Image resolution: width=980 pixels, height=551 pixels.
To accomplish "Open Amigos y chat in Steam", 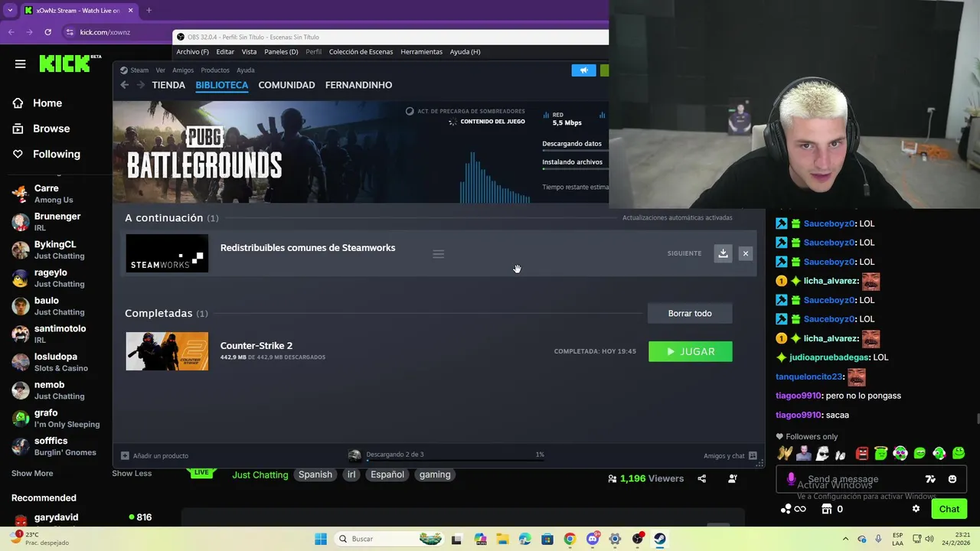I will coord(730,455).
